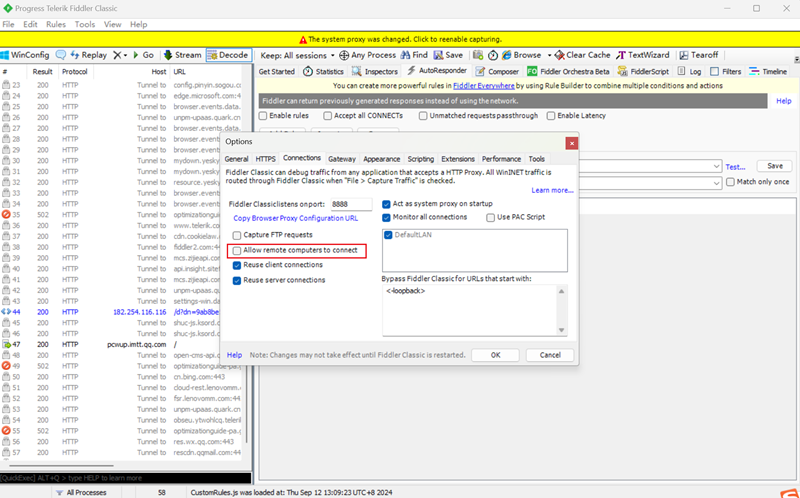
Task: Switch to the HTTPS options tab
Action: click(265, 159)
